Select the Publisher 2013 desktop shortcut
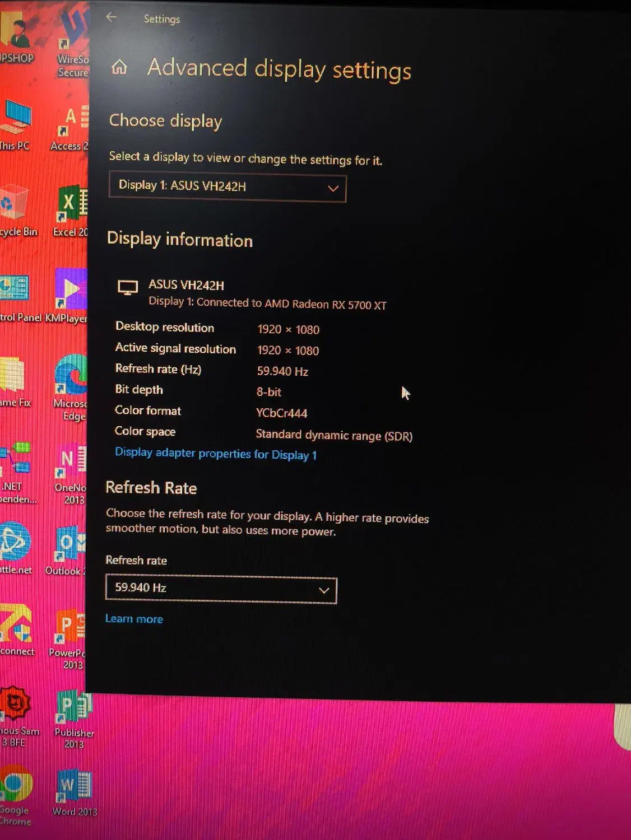The width and height of the screenshot is (631, 840). pyautogui.click(x=74, y=720)
